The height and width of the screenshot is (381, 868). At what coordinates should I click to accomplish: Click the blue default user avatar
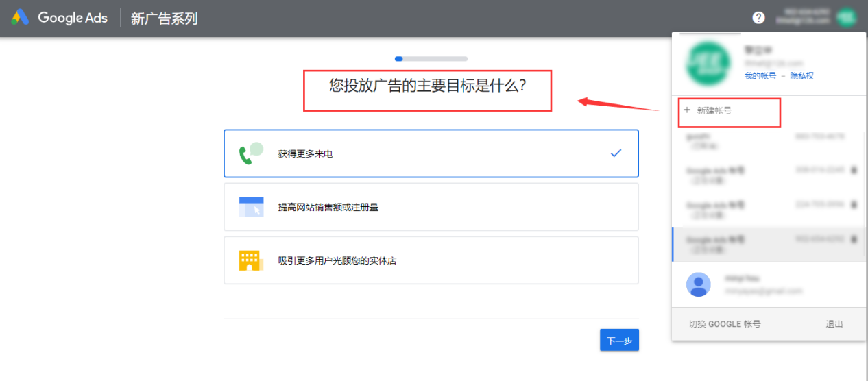[x=698, y=284]
